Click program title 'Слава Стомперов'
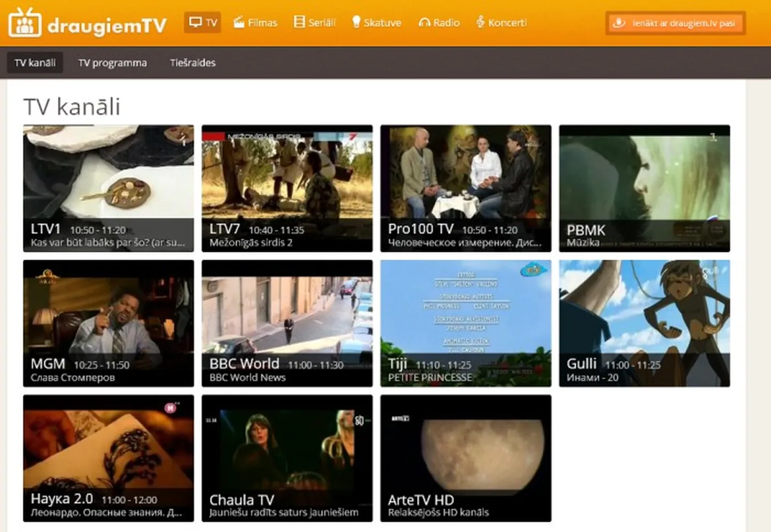 pos(73,377)
